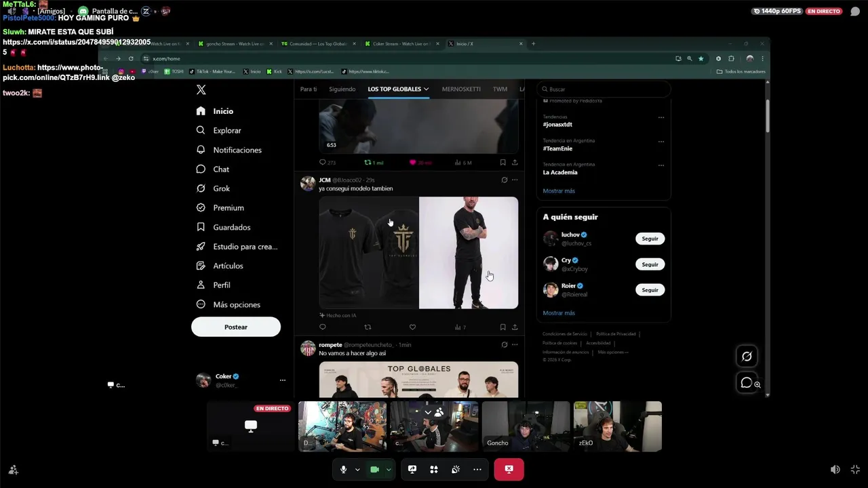Toggle fullscreen icon at bottom right

[x=855, y=469]
